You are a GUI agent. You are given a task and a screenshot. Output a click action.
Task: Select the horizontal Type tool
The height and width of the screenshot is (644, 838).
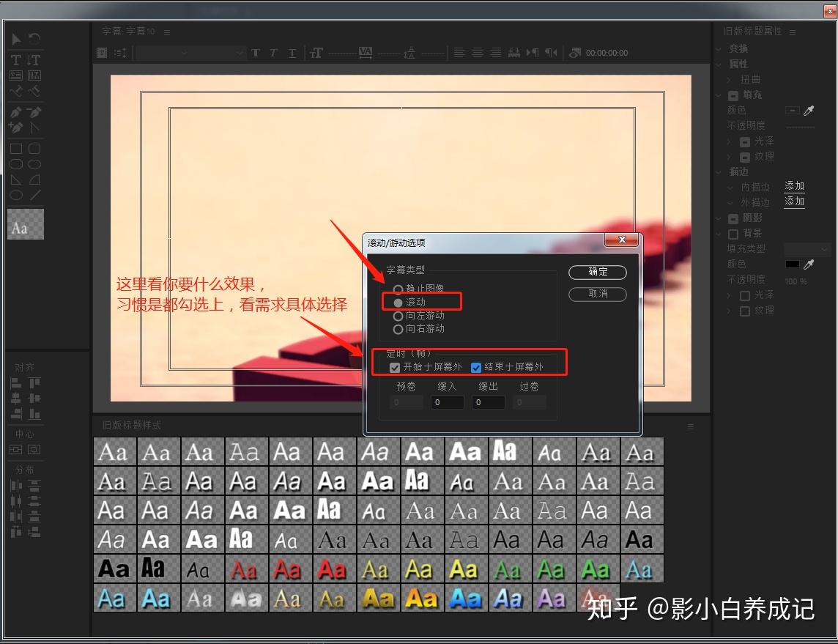click(x=16, y=60)
